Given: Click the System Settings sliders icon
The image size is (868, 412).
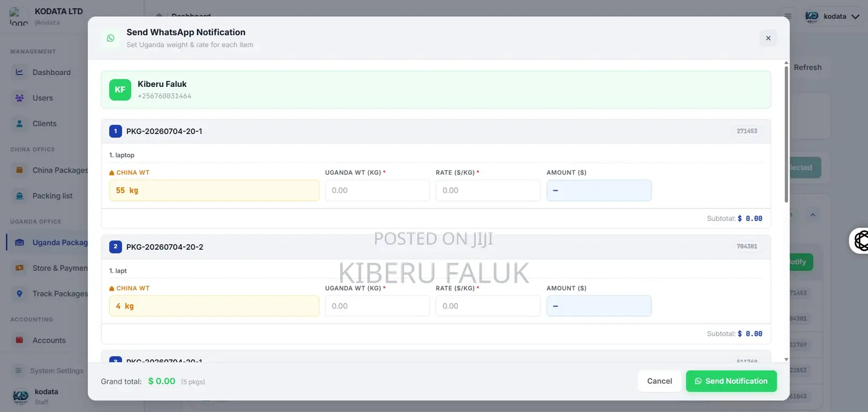Looking at the screenshot, I should [x=18, y=371].
